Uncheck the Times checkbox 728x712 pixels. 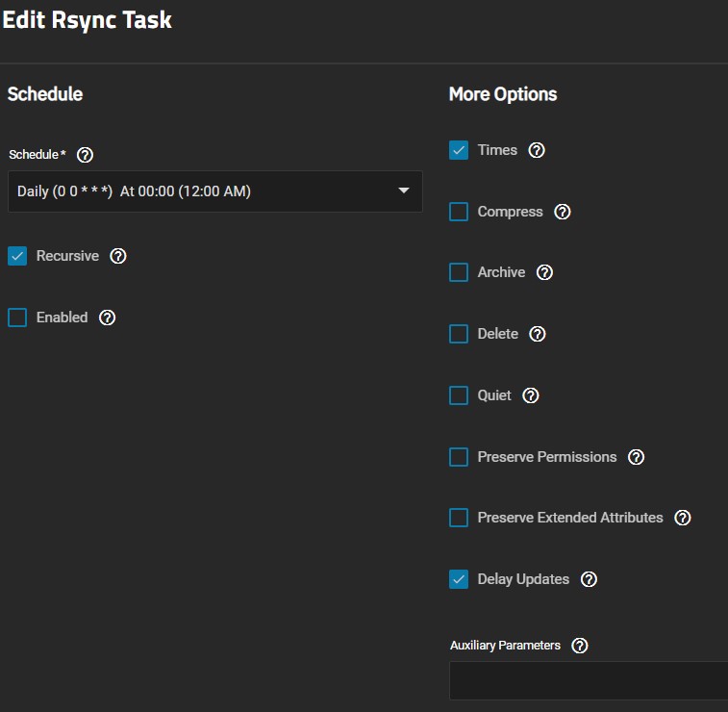coord(459,150)
